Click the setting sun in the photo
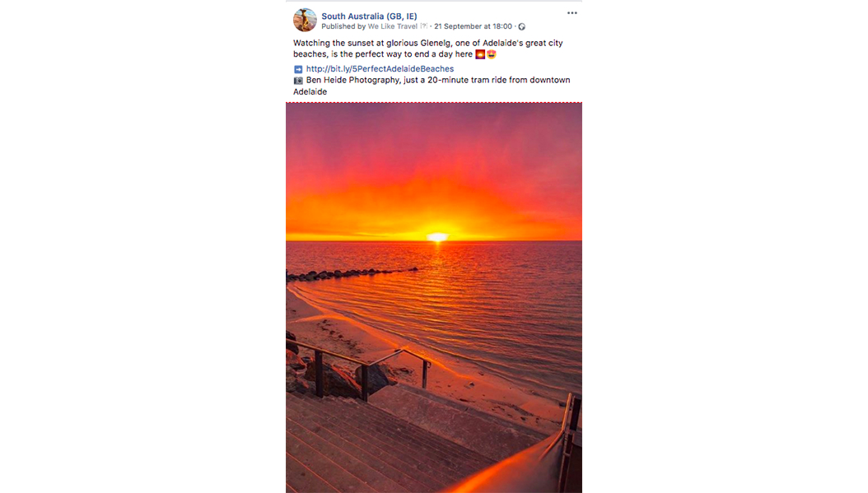868x493 pixels. pos(437,237)
